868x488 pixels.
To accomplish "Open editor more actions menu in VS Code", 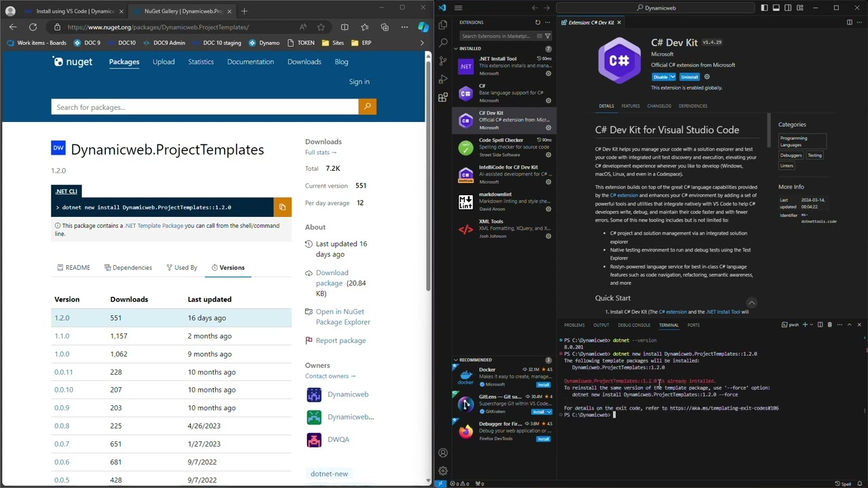I will pos(859,22).
